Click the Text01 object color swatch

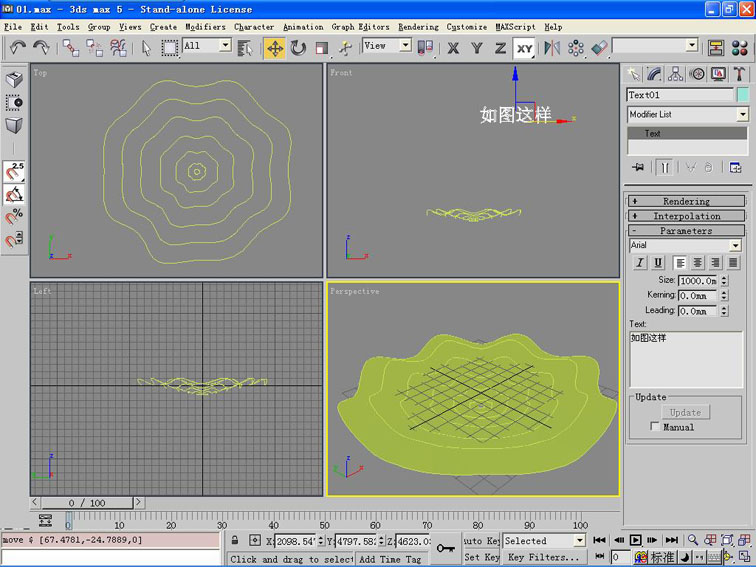point(743,94)
